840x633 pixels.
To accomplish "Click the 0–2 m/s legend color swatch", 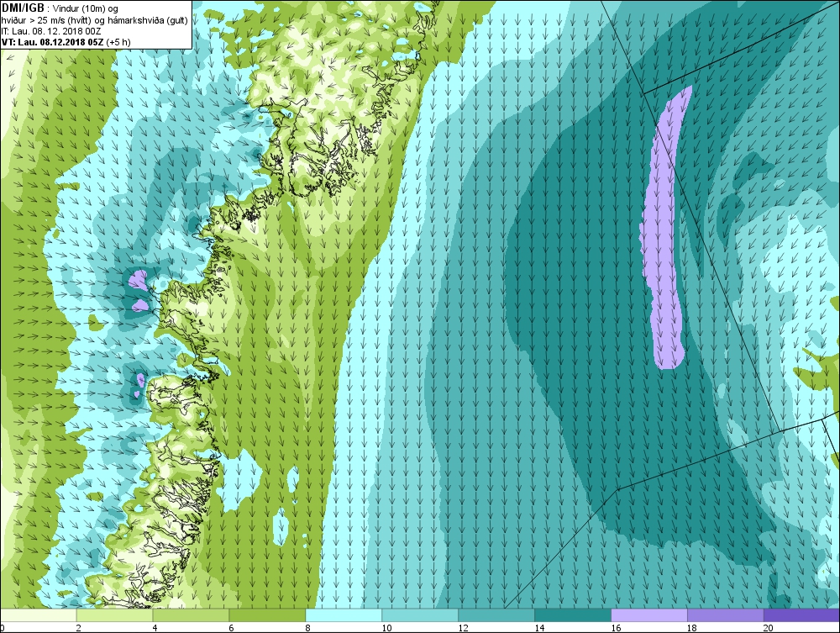I will tap(39, 615).
